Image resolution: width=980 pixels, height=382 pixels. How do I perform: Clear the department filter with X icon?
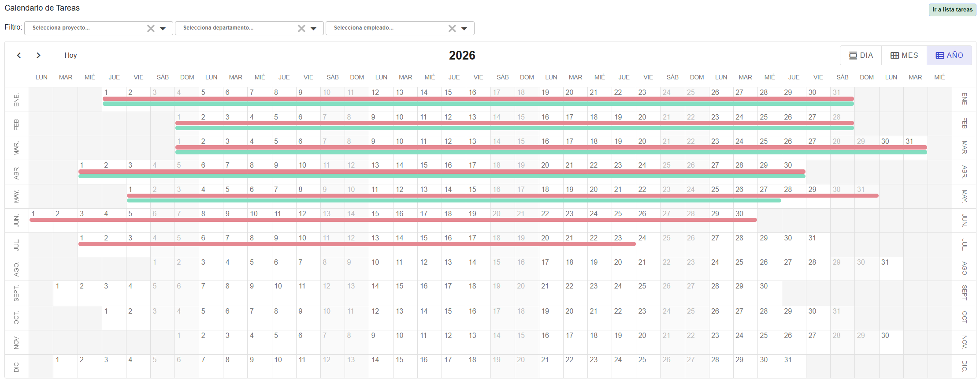click(301, 28)
